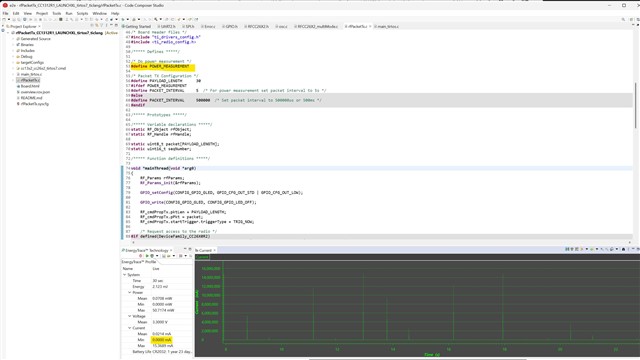
Task: Select the Debug folder
Action: pyautogui.click(x=26, y=56)
